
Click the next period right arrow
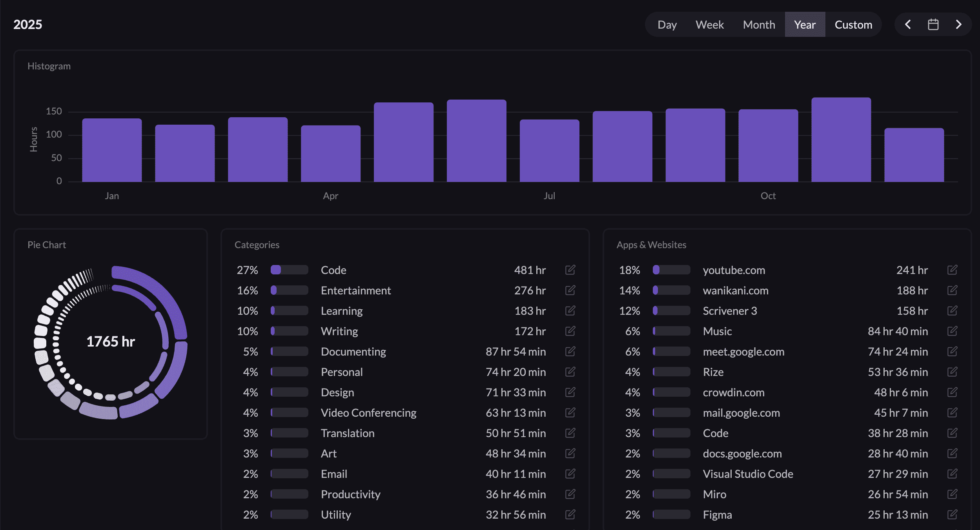959,25
